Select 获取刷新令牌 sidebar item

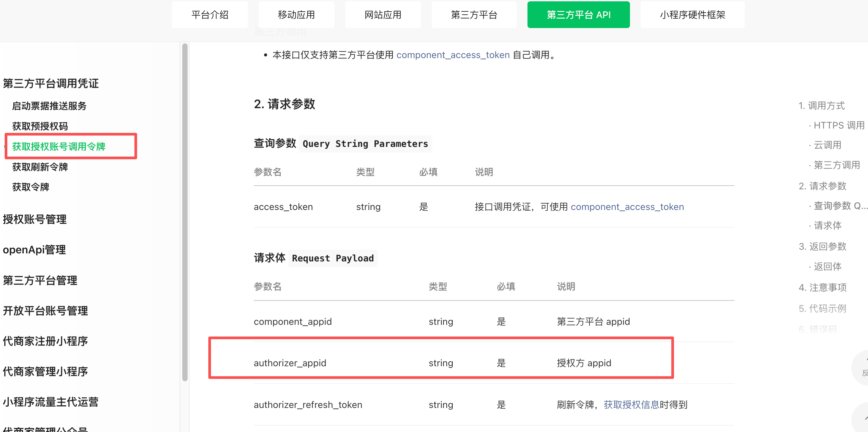coord(40,167)
